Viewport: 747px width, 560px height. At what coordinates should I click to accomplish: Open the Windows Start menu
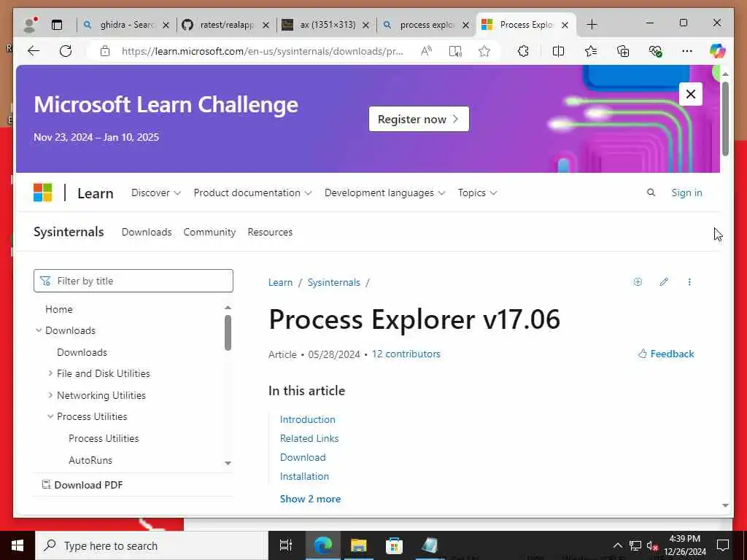18,545
